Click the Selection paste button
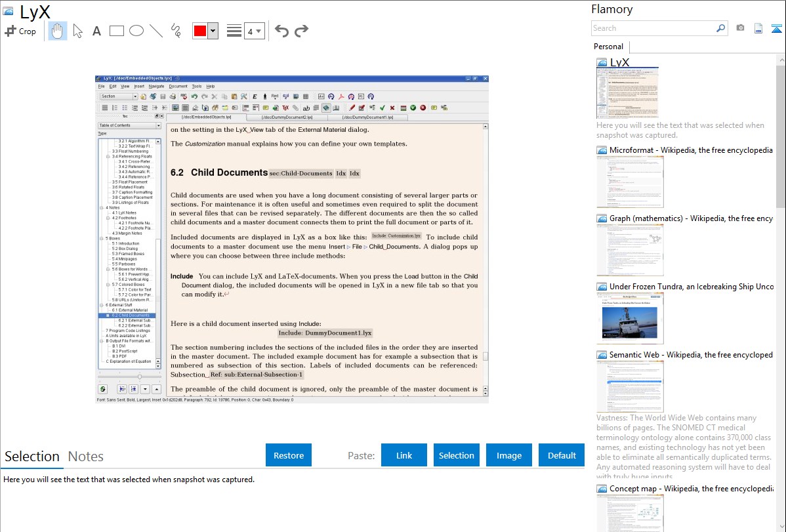The image size is (786, 532). (x=456, y=455)
